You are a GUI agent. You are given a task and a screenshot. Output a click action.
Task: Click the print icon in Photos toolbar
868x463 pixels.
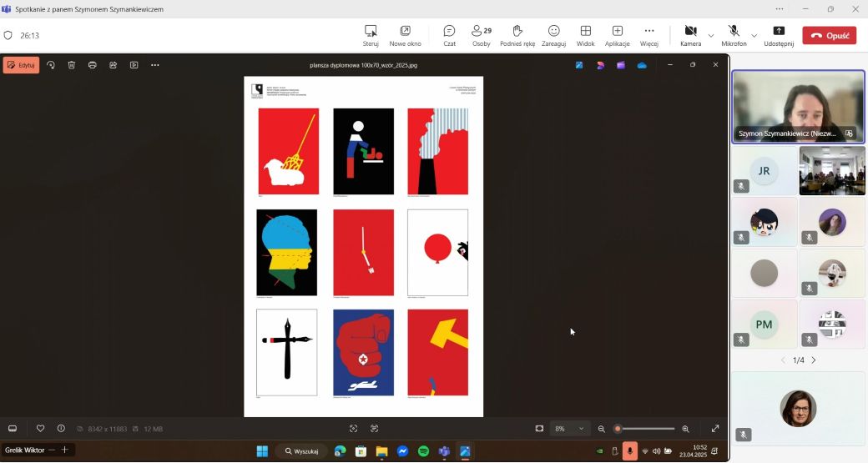coord(92,65)
